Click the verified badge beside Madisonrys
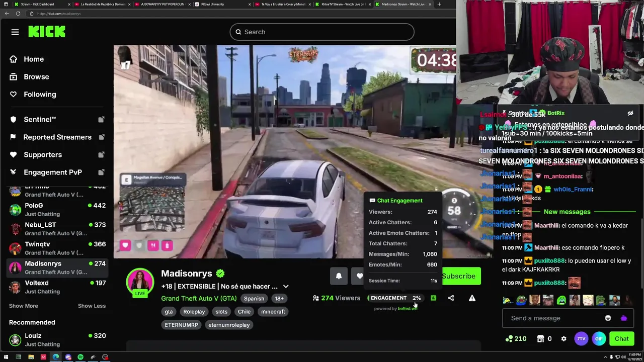 pos(220,274)
